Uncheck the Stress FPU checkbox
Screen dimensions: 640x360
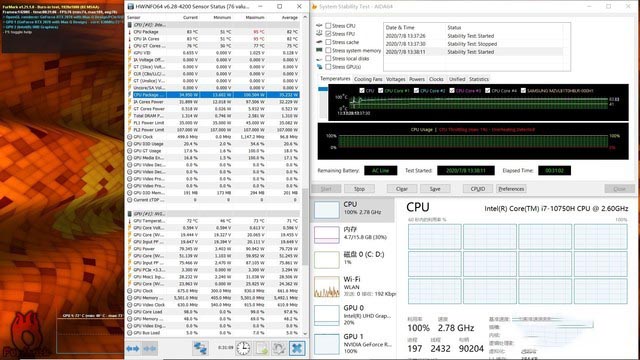tap(328, 34)
